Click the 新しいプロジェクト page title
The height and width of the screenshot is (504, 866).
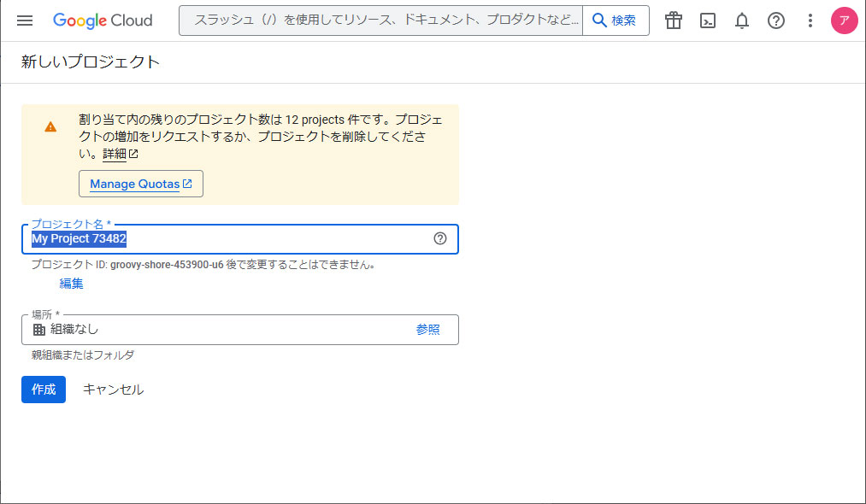pyautogui.click(x=91, y=62)
